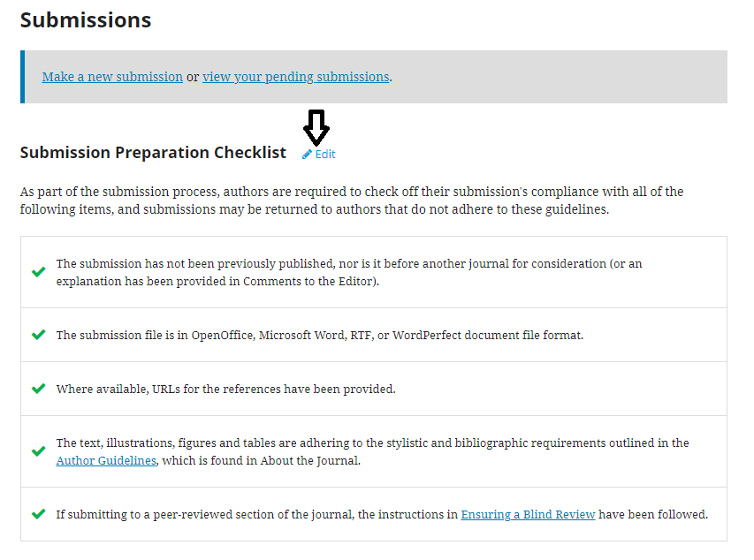754x560 pixels.
Task: Click the OpenOffice, Microsoft Word file format text
Action: pyautogui.click(x=320, y=335)
